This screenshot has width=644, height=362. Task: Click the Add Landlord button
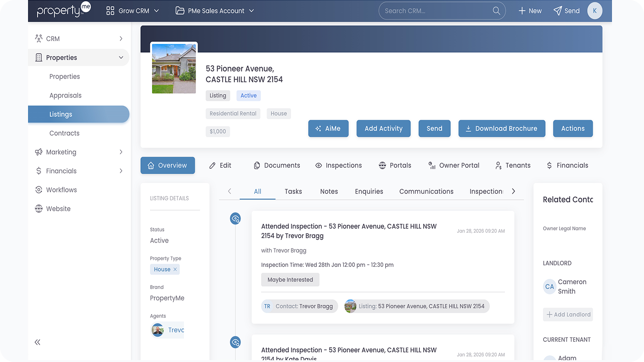(x=568, y=315)
